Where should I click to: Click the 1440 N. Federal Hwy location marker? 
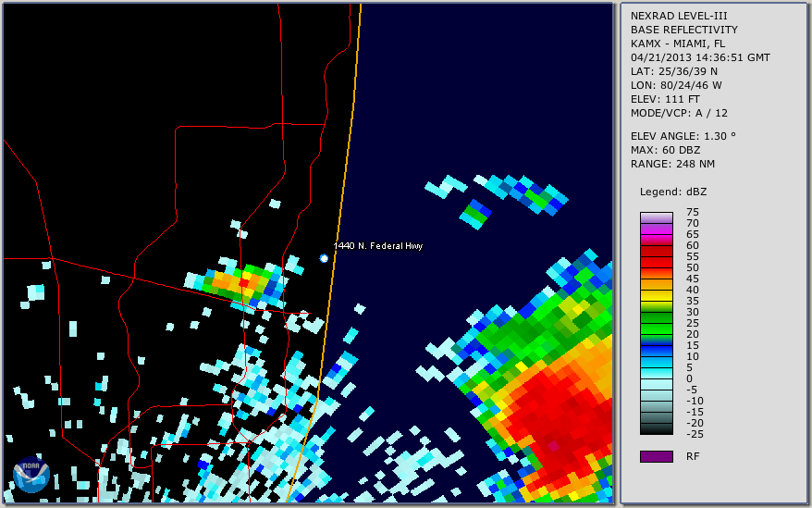324,258
